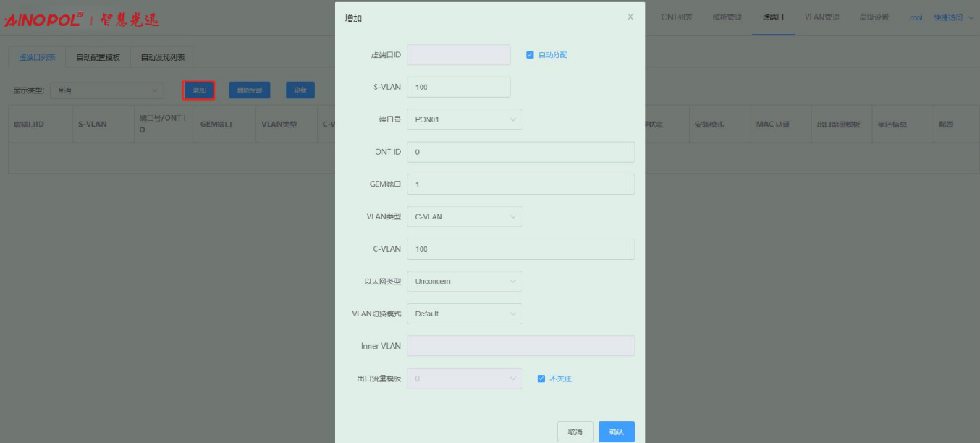Go to VLAN管理 in the top menu
The height and width of the screenshot is (443, 980).
point(821,17)
